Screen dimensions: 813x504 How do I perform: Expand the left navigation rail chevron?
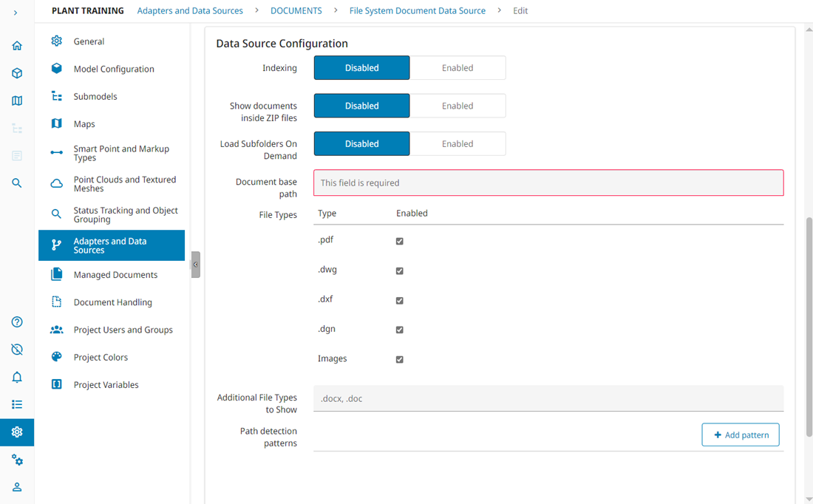(x=16, y=13)
